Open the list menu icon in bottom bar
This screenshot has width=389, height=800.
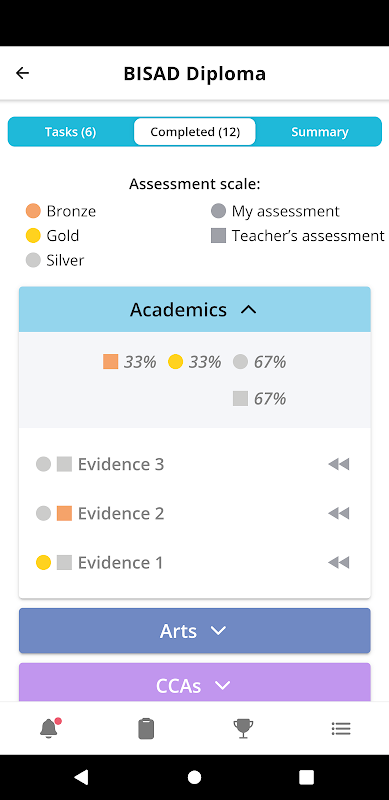click(x=341, y=728)
